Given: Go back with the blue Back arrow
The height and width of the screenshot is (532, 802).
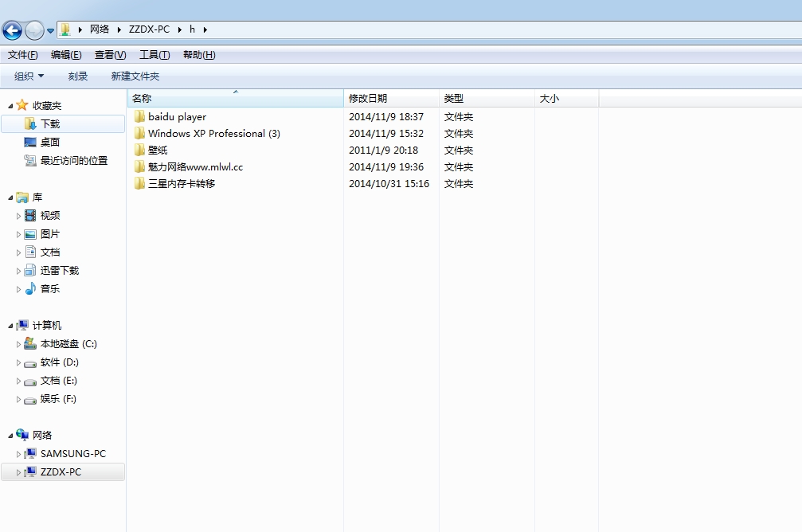Looking at the screenshot, I should point(12,31).
